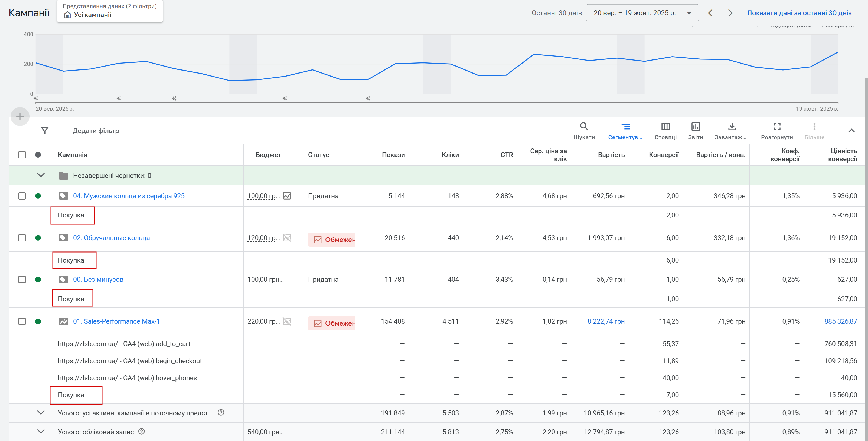Screen dimensions: 868x441
Task: Check the 01. Sales-Performance Max-1 checkbox
Action: click(22, 321)
